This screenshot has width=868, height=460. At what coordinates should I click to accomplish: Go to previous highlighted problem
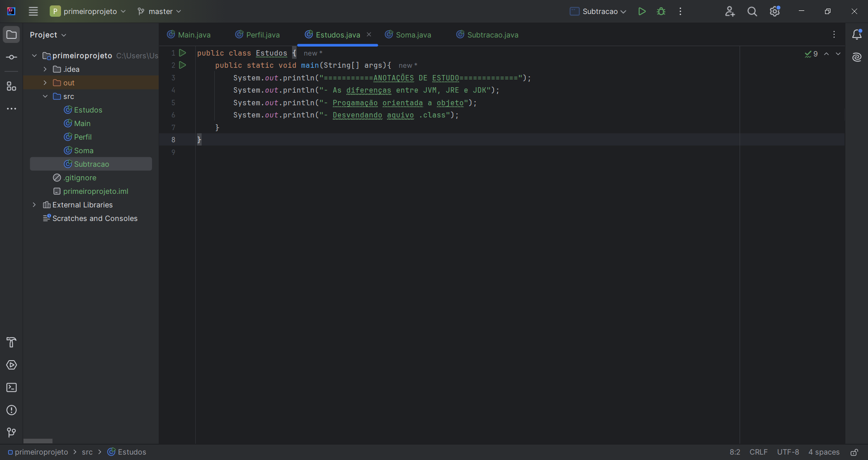point(826,54)
